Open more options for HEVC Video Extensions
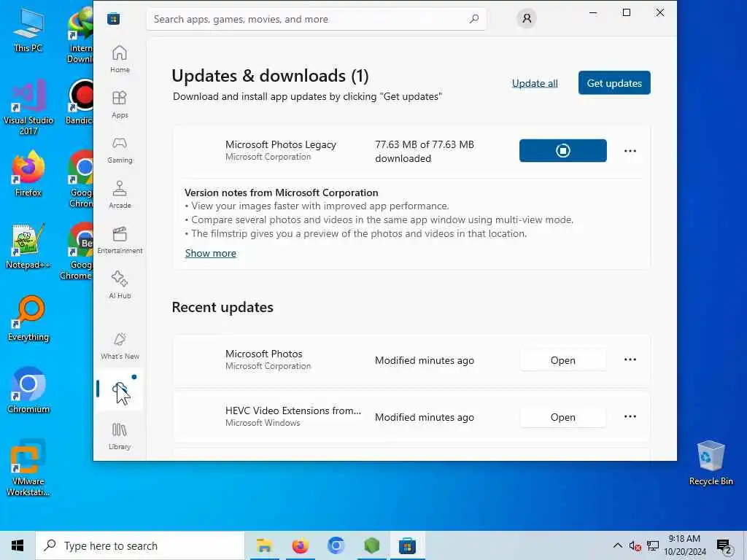This screenshot has height=560, width=747. [630, 416]
